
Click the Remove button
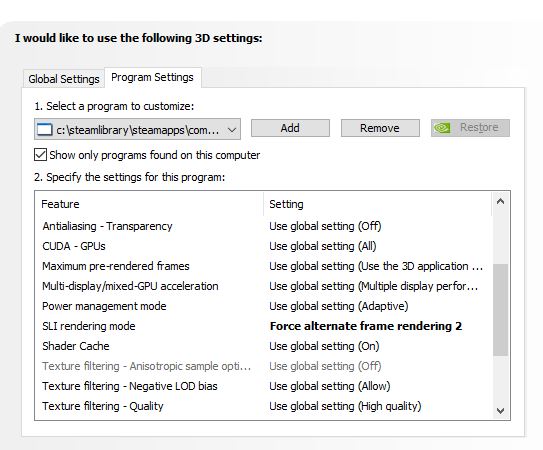tap(380, 128)
